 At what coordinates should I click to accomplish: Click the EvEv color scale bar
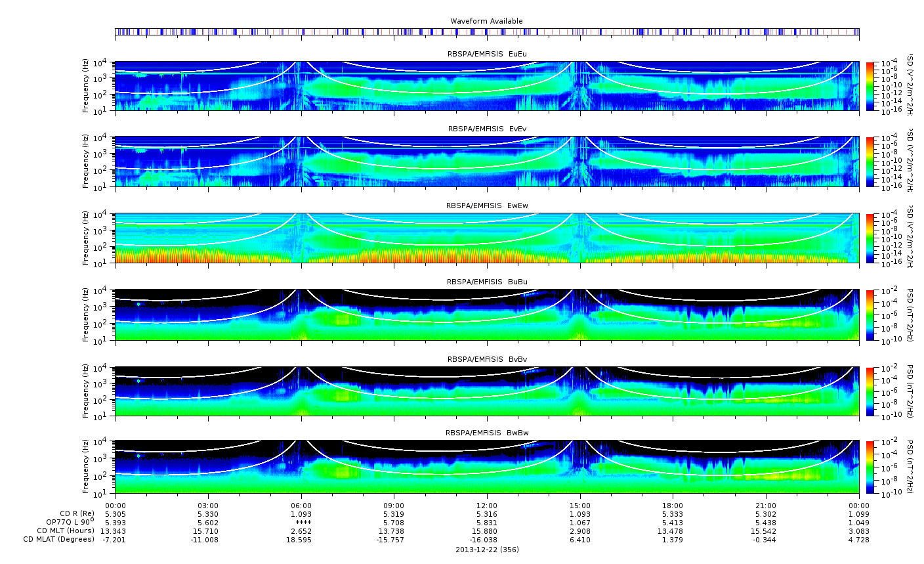pos(870,162)
